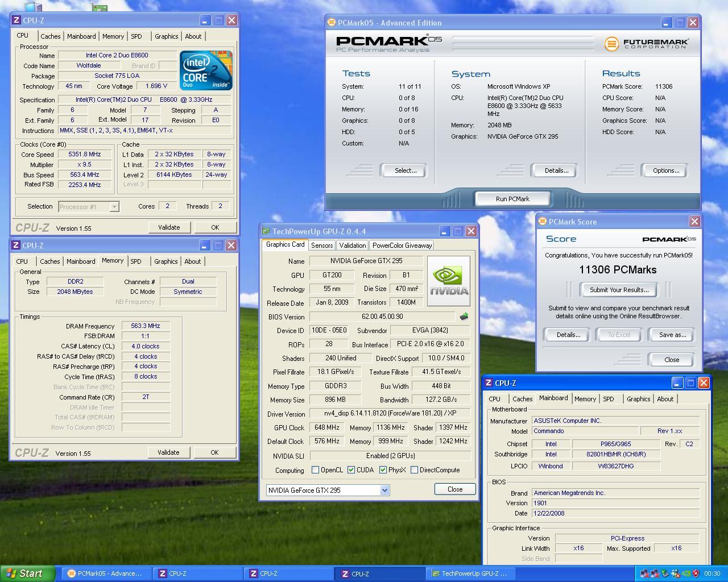Click Submit Your Results... button
Image resolution: width=728 pixels, height=582 pixels.
coord(619,290)
